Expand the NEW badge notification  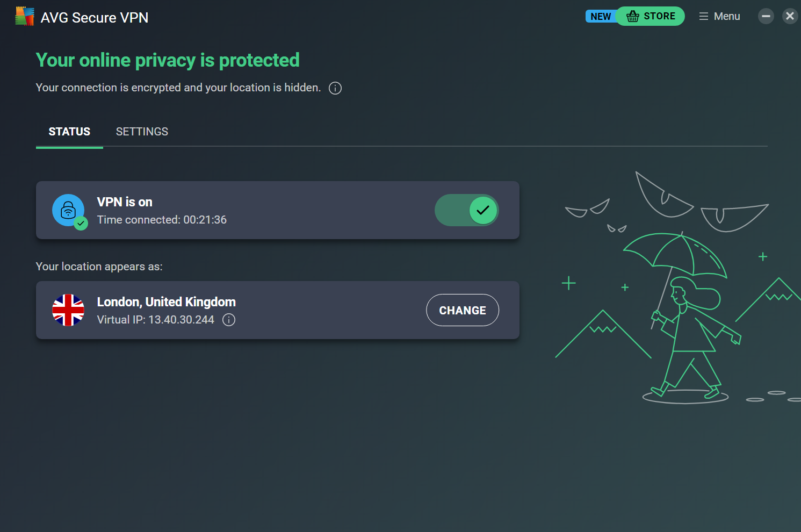pyautogui.click(x=601, y=16)
